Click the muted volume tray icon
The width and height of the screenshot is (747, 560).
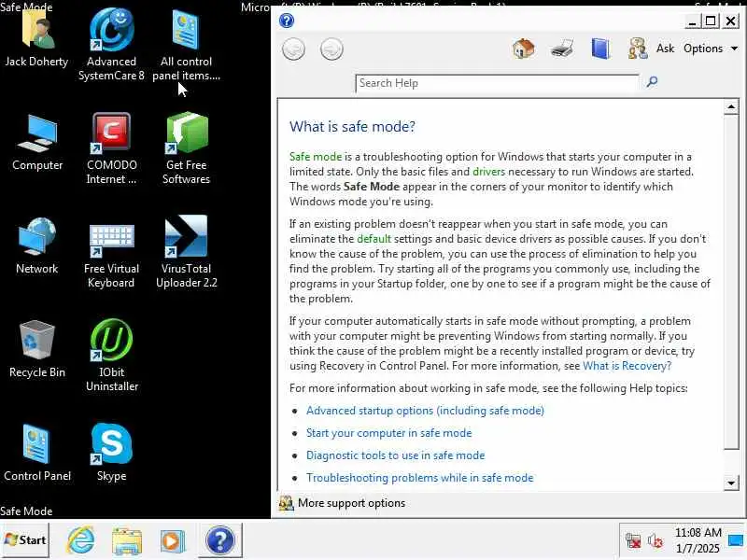point(655,540)
